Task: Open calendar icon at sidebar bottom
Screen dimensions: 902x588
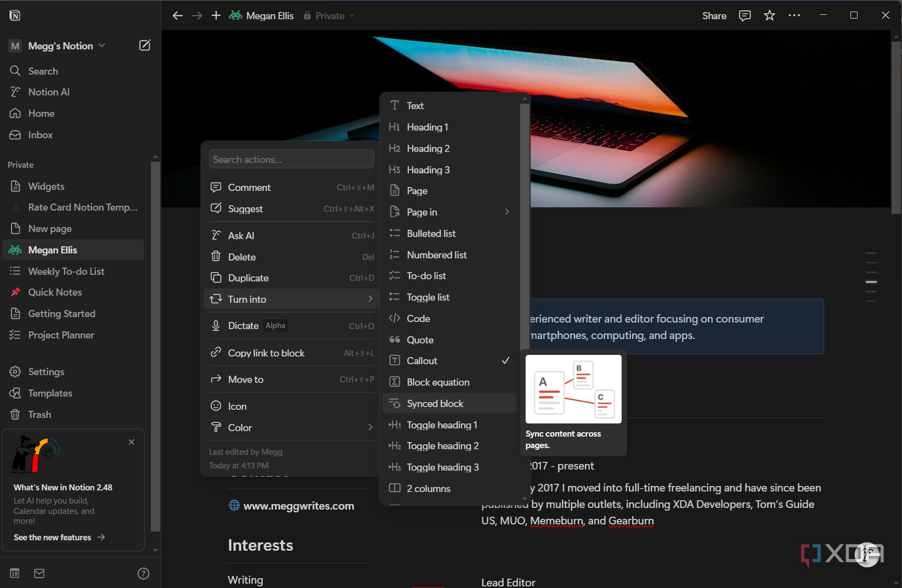Action: click(15, 573)
